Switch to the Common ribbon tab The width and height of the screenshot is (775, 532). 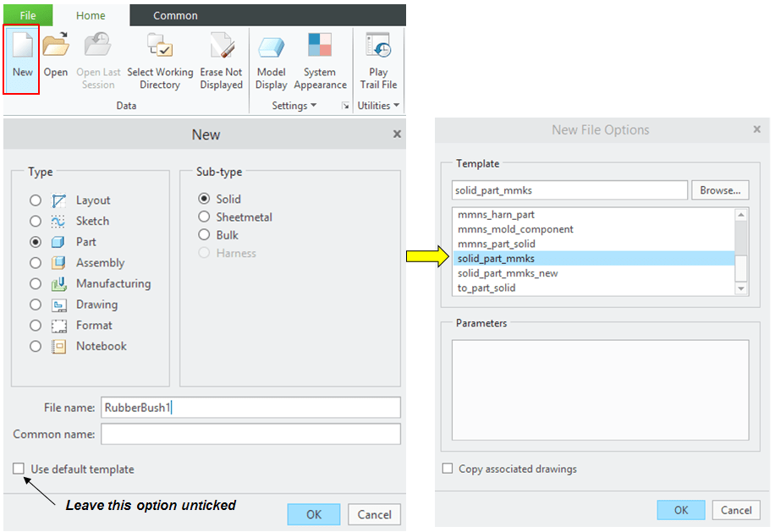(x=175, y=15)
